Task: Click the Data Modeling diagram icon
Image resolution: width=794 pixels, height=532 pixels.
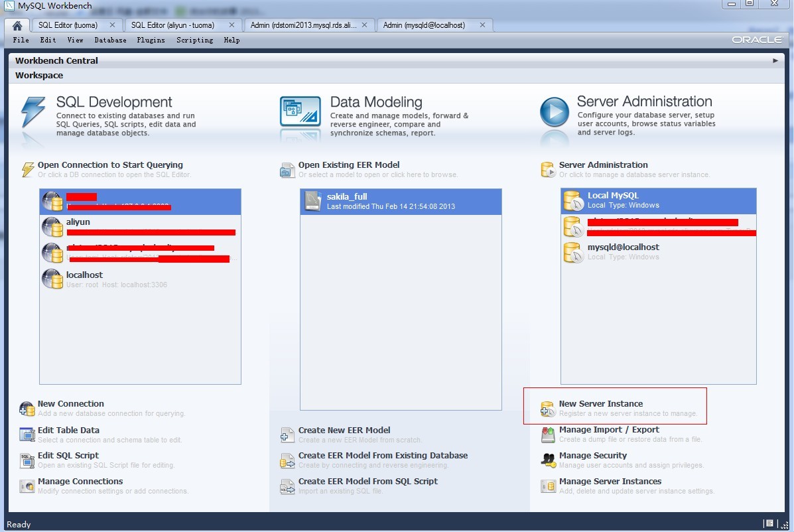Action: coord(300,111)
